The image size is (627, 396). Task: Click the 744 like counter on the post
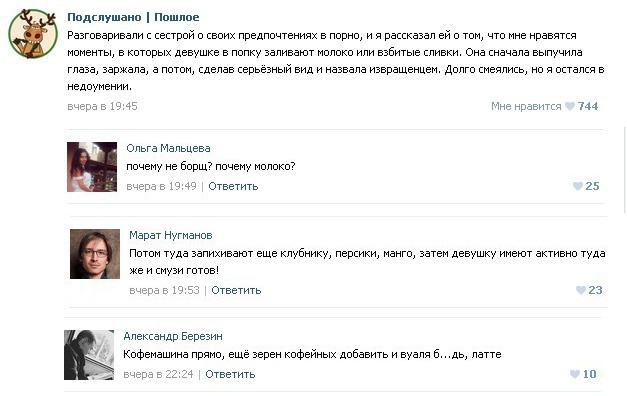click(x=588, y=106)
